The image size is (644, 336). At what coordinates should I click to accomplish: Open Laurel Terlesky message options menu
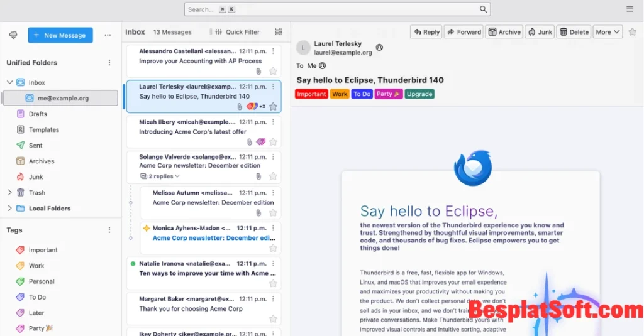(273, 87)
